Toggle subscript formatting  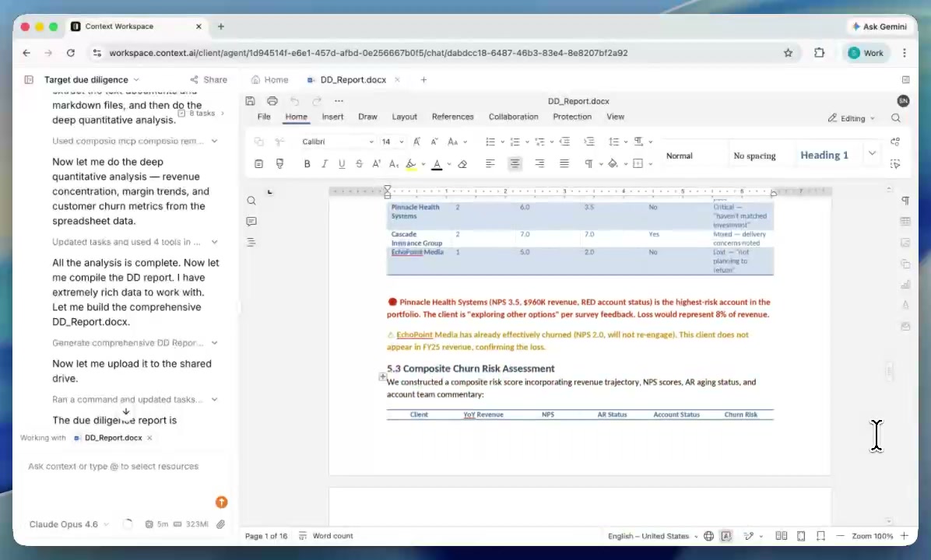[394, 164]
